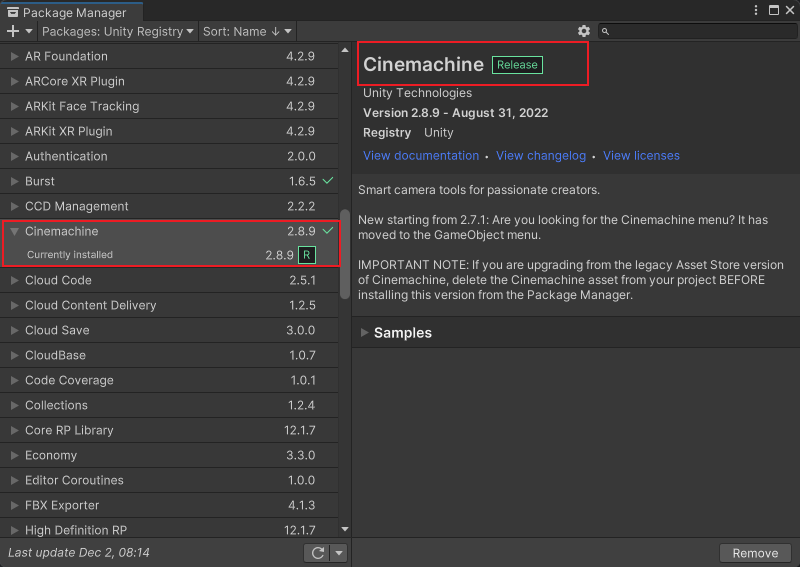Select the Cloud Save package
The width and height of the screenshot is (800, 567).
point(57,330)
